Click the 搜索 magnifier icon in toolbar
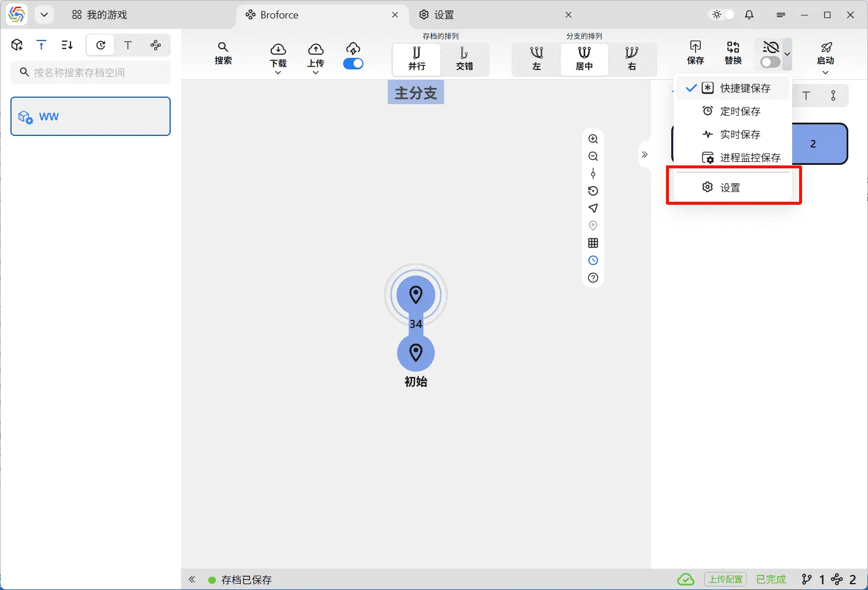 [x=223, y=55]
